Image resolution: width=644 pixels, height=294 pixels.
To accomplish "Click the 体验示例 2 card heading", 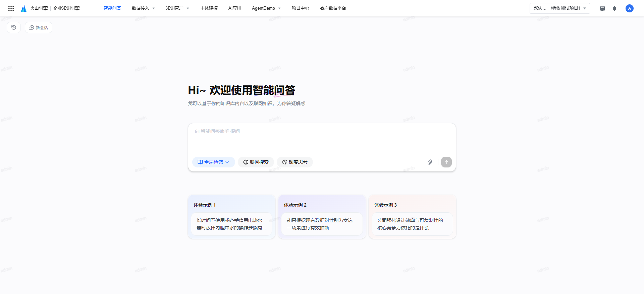I will (x=295, y=205).
